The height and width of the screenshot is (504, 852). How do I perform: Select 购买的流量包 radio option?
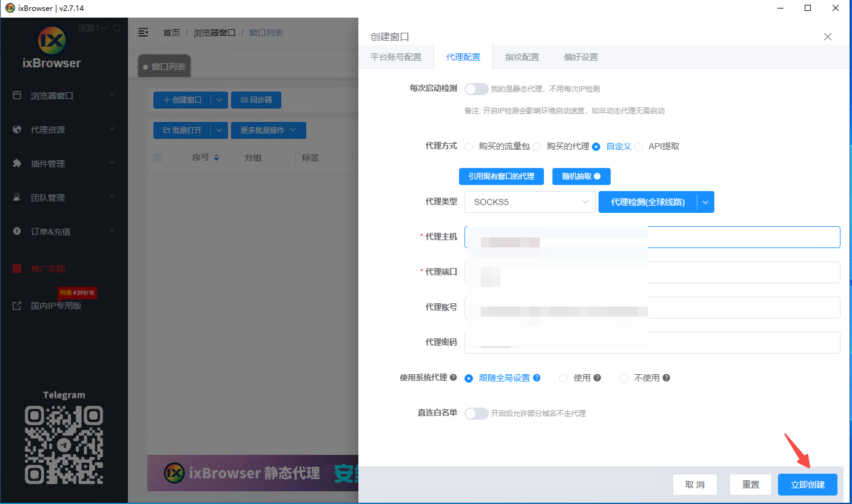(469, 147)
